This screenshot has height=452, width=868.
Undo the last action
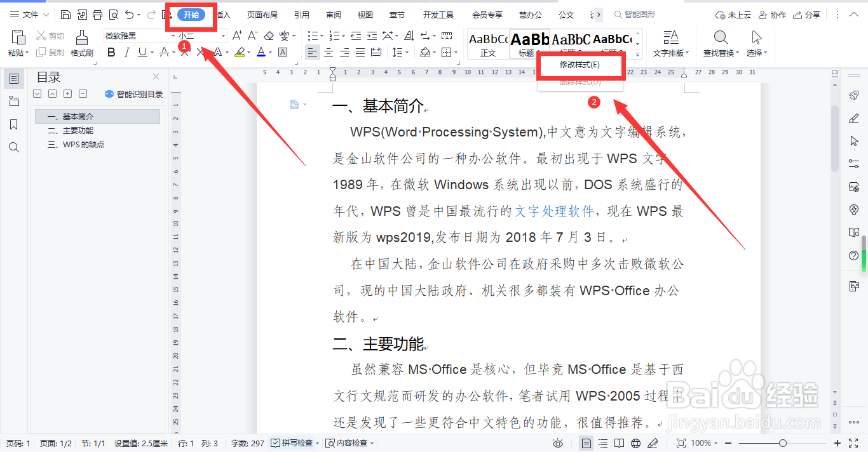(129, 15)
